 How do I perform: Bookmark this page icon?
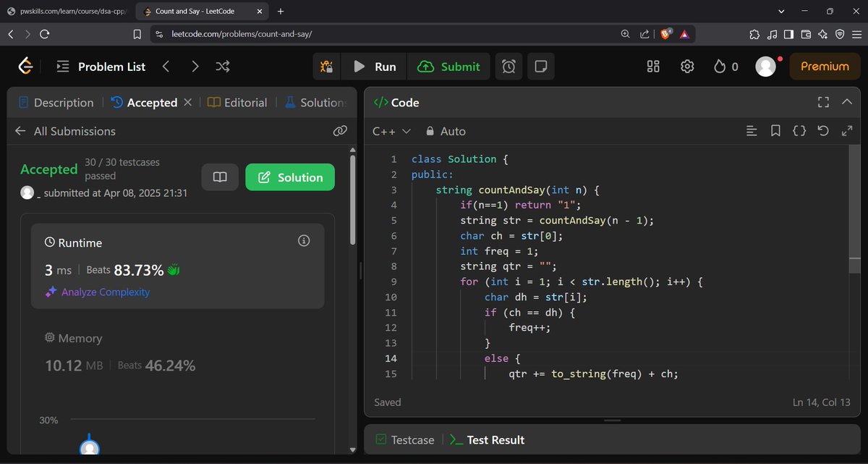[x=137, y=34]
